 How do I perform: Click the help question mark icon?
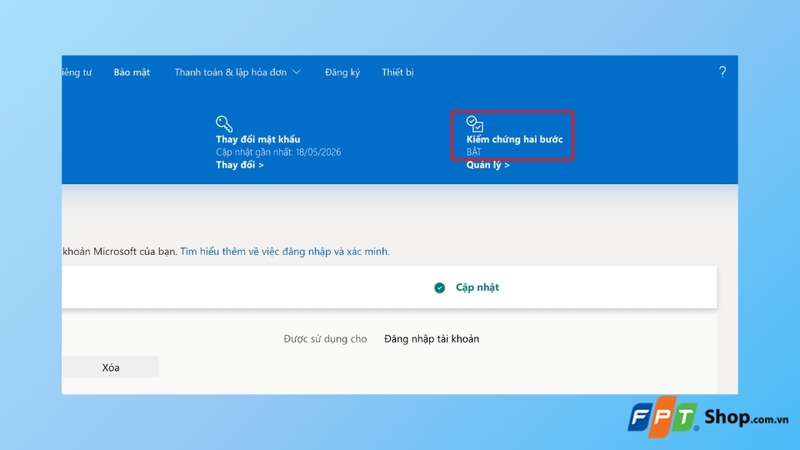[722, 72]
